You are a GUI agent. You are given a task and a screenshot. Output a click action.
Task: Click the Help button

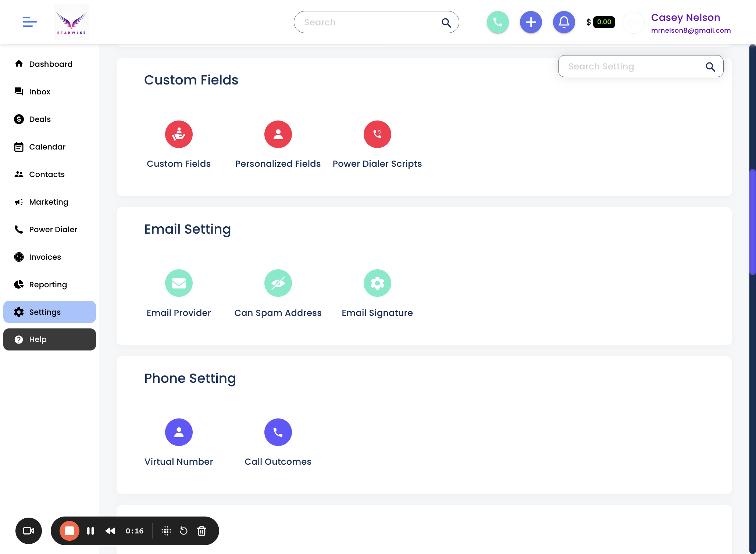click(50, 339)
